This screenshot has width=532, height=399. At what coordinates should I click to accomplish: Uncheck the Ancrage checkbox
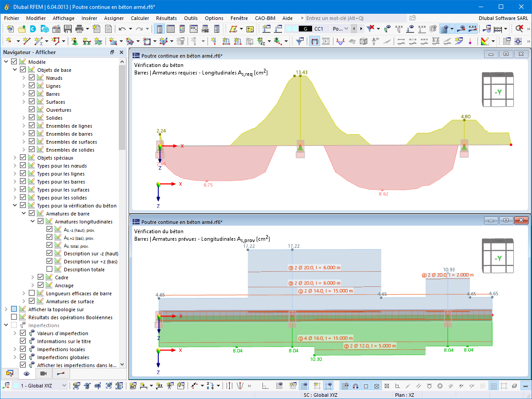click(x=41, y=286)
